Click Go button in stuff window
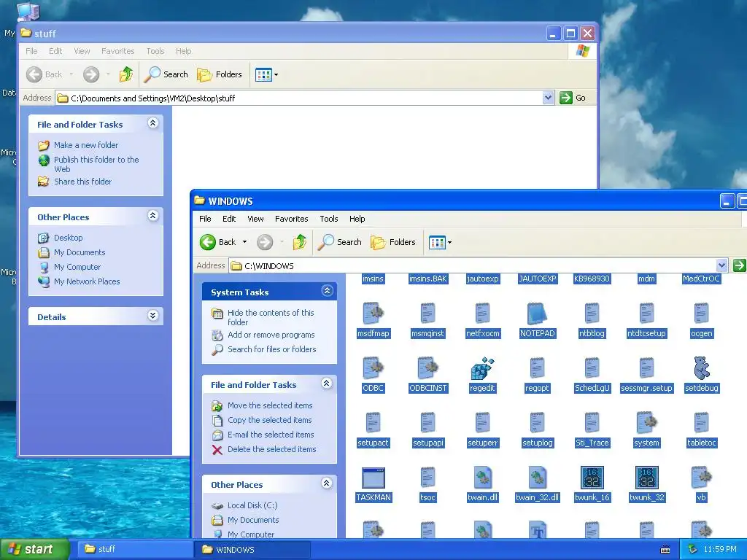Screen dimensions: 747x560 click(x=573, y=98)
